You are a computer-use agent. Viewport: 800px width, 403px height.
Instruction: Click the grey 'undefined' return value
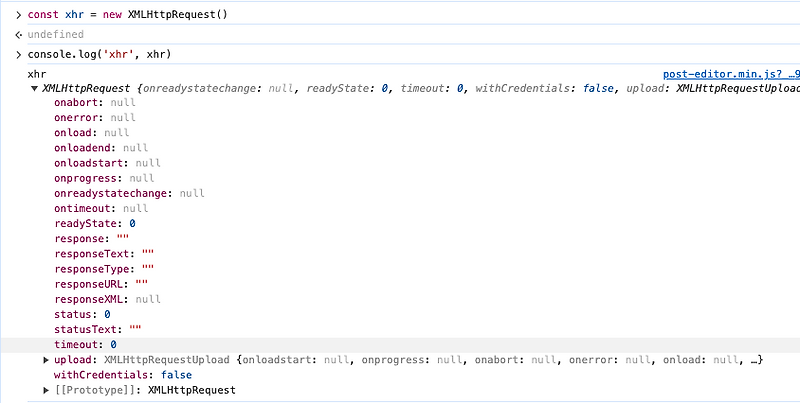(56, 35)
